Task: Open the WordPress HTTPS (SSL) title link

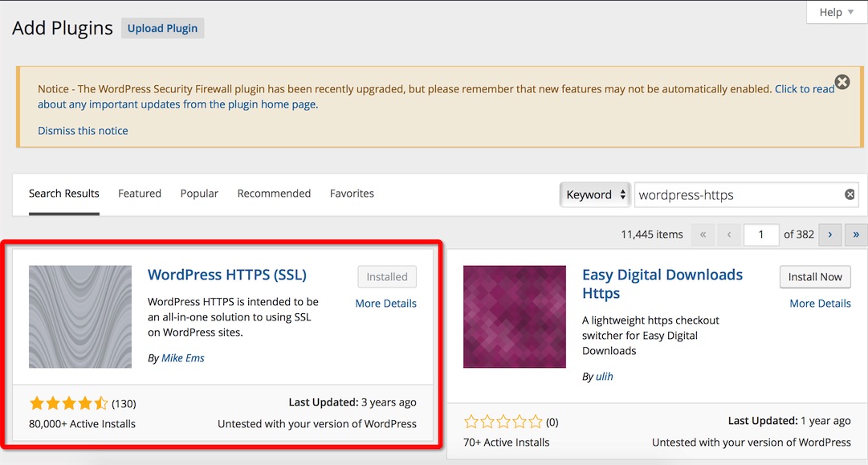Action: [x=227, y=275]
